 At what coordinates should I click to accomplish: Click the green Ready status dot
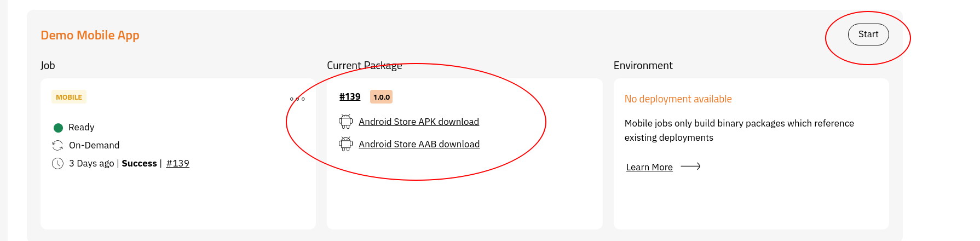tap(58, 128)
